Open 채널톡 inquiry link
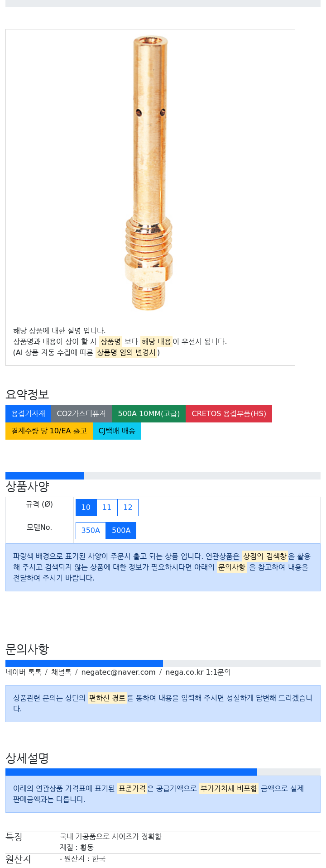The width and height of the screenshot is (326, 868). point(61,672)
